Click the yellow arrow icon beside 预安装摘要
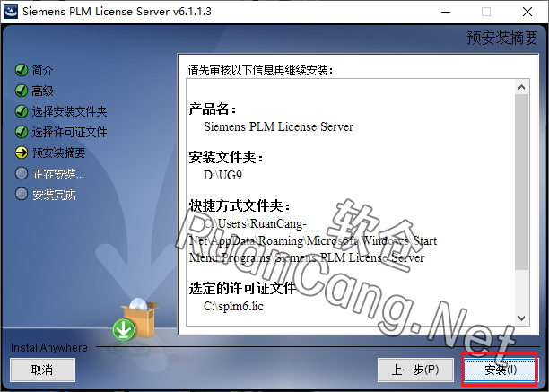Image resolution: width=549 pixels, height=392 pixels. [22, 152]
